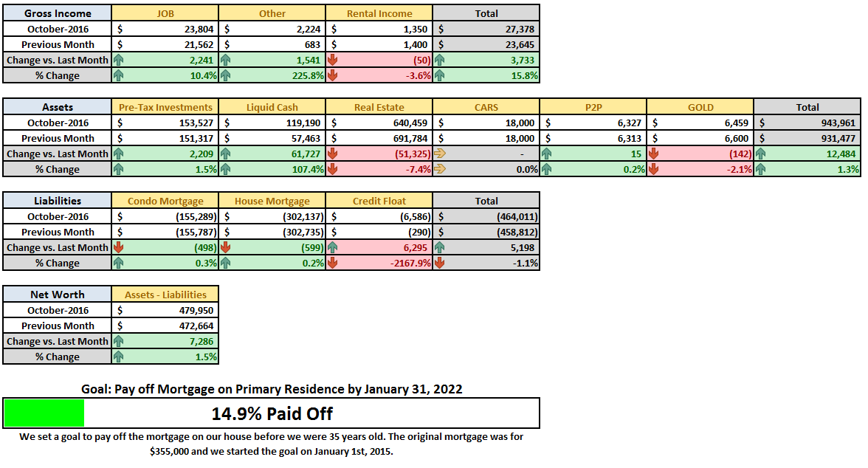Click the green mortgage payoff progress bar fill
Screen dimensions: 868x468
[44, 413]
